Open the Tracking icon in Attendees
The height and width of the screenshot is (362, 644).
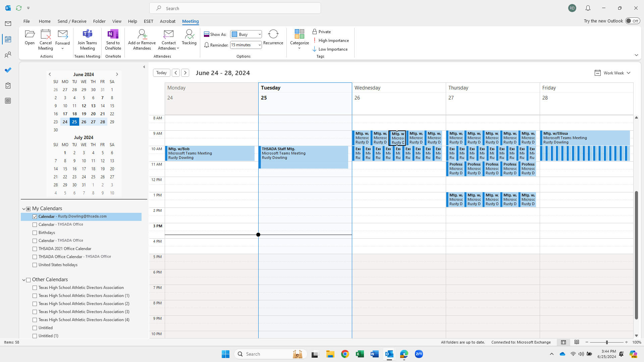[x=189, y=35]
